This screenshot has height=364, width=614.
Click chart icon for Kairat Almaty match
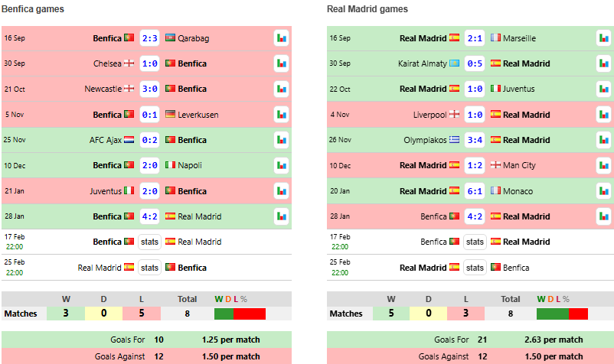pyautogui.click(x=603, y=63)
